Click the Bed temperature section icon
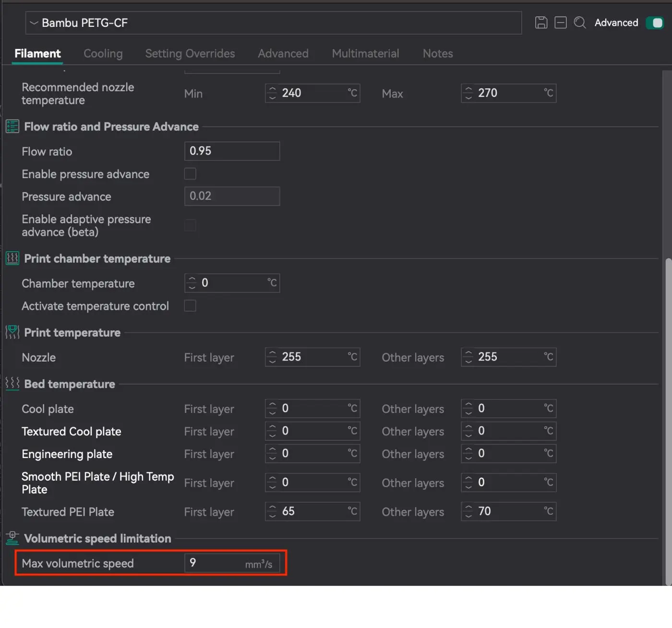The width and height of the screenshot is (672, 628). pos(12,384)
